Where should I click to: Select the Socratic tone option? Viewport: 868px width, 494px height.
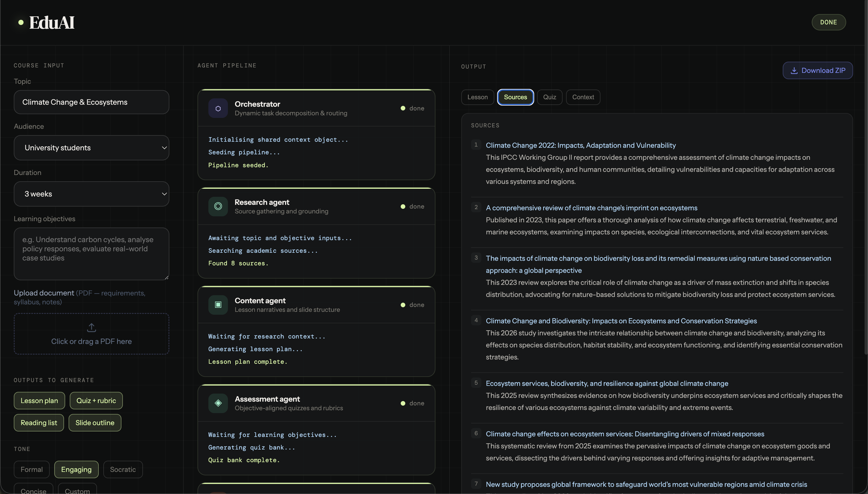pyautogui.click(x=123, y=470)
